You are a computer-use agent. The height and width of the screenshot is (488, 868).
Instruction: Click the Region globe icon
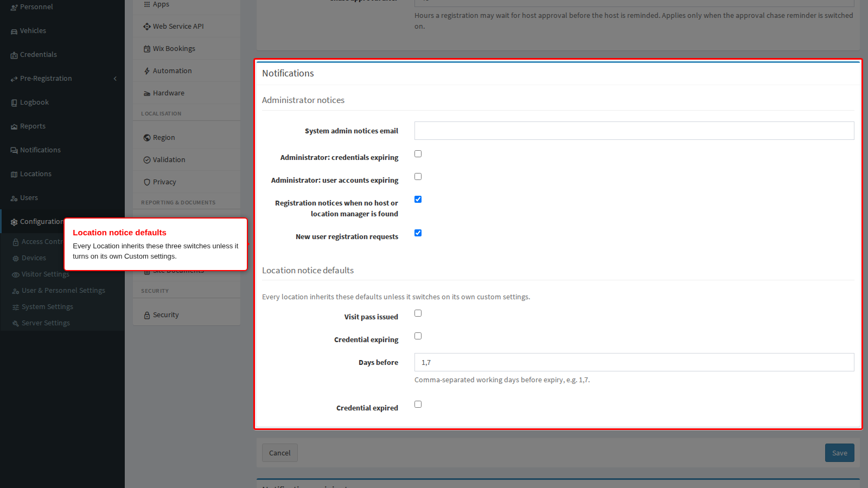tap(147, 138)
